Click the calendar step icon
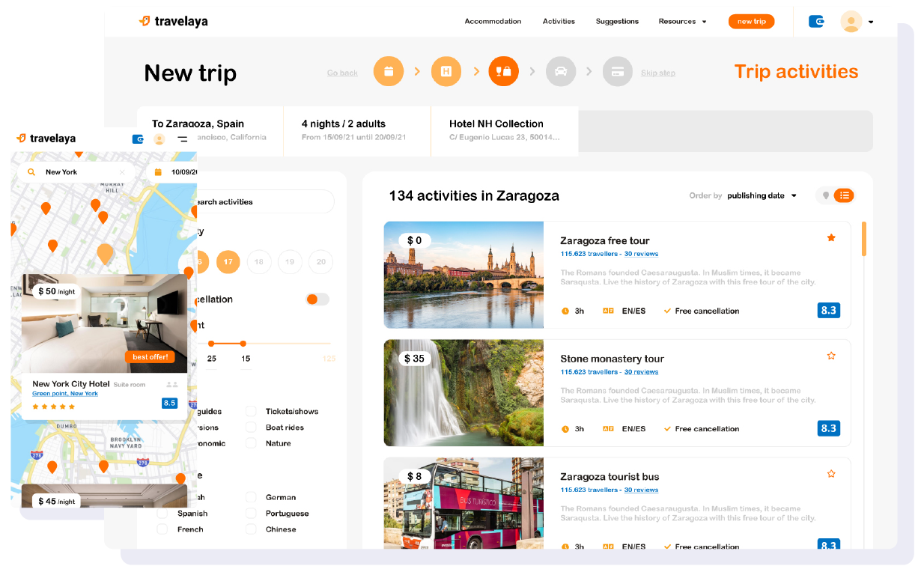This screenshot has width=924, height=572. coord(389,72)
